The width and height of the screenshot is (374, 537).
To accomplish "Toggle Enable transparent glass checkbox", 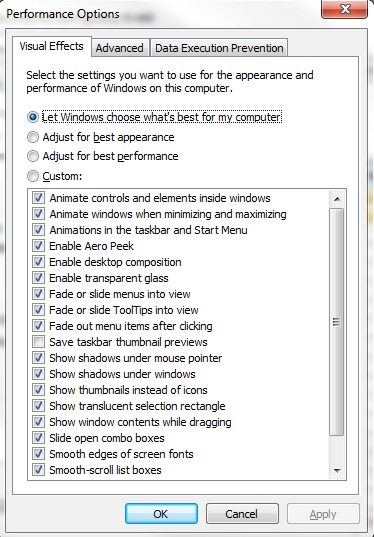I will point(38,277).
